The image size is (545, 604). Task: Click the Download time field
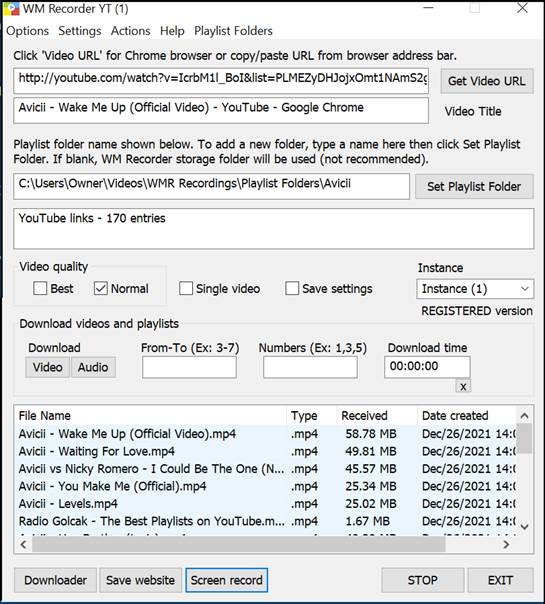click(x=427, y=367)
